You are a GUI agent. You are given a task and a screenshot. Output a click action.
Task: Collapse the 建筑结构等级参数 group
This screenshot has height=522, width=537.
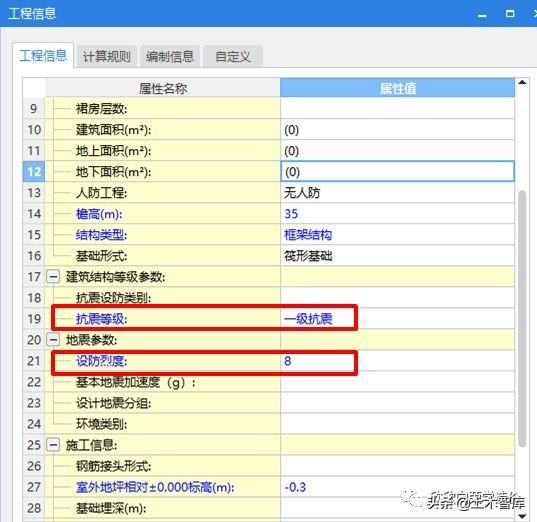tap(53, 276)
